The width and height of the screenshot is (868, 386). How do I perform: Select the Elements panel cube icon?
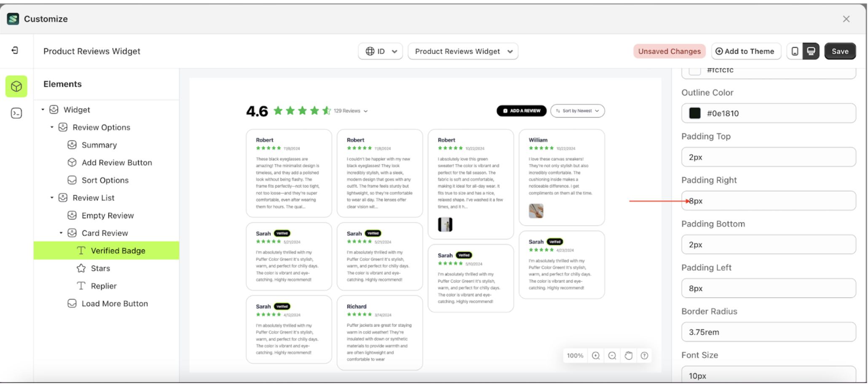point(16,86)
